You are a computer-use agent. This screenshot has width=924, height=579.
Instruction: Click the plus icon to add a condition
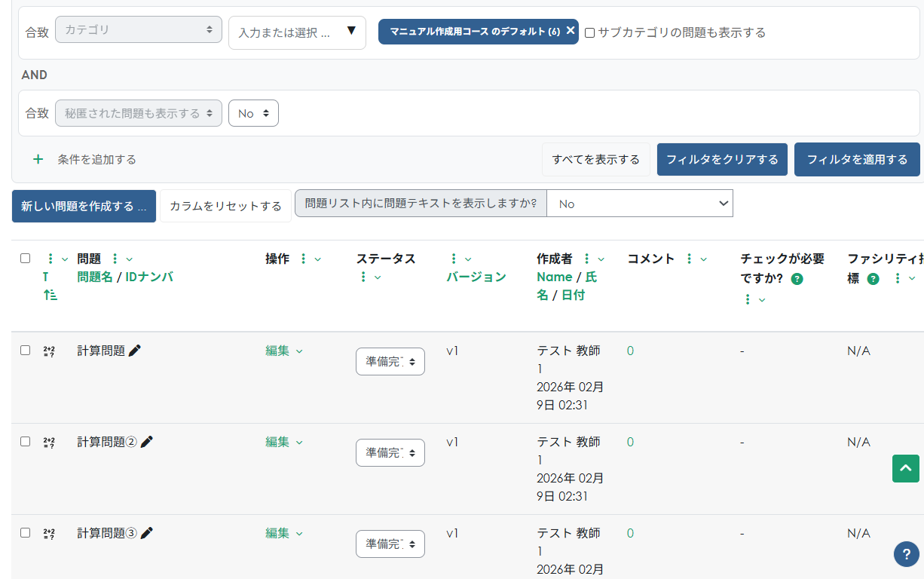(x=38, y=160)
